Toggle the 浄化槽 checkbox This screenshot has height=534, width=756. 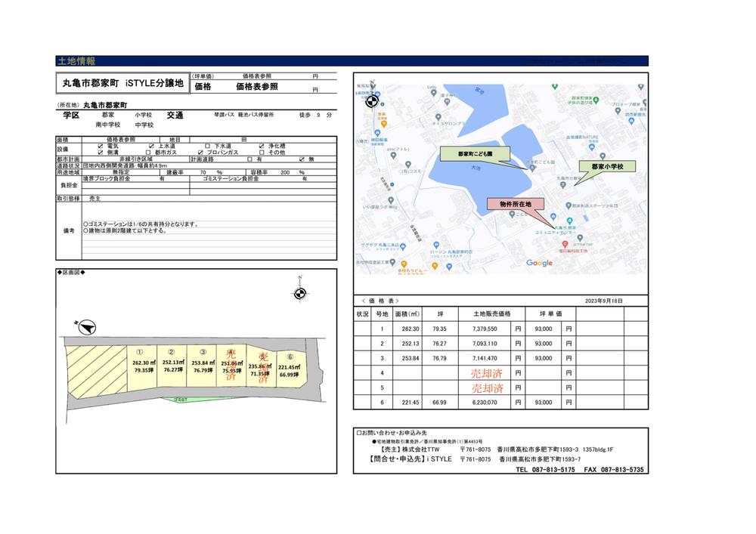click(x=262, y=146)
